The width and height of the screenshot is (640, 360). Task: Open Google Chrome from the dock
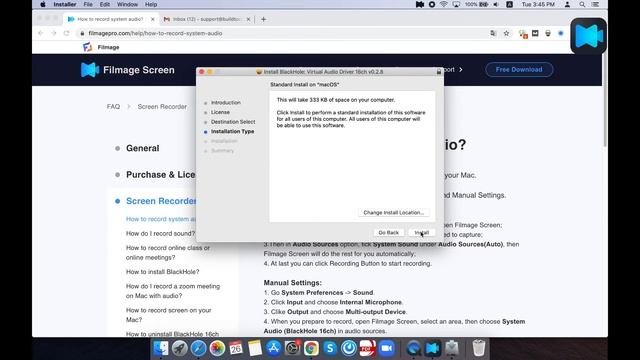311,348
